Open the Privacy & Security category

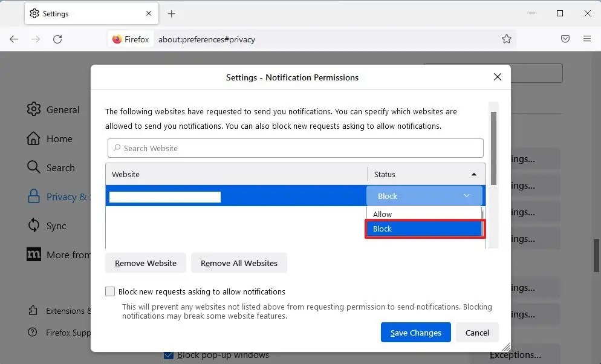point(58,197)
